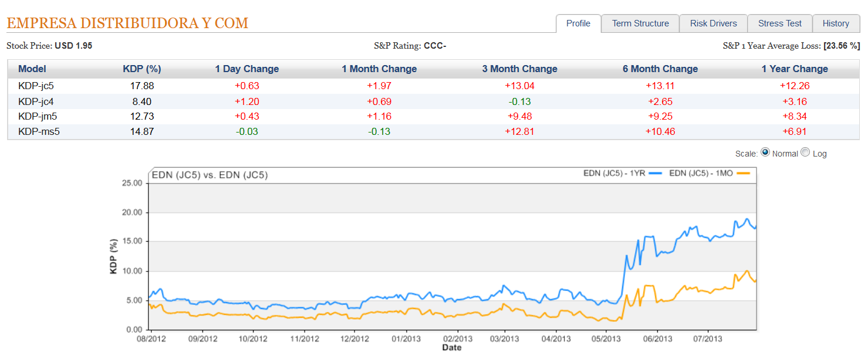Click the 01/2013 date label on chart axis

[406, 339]
